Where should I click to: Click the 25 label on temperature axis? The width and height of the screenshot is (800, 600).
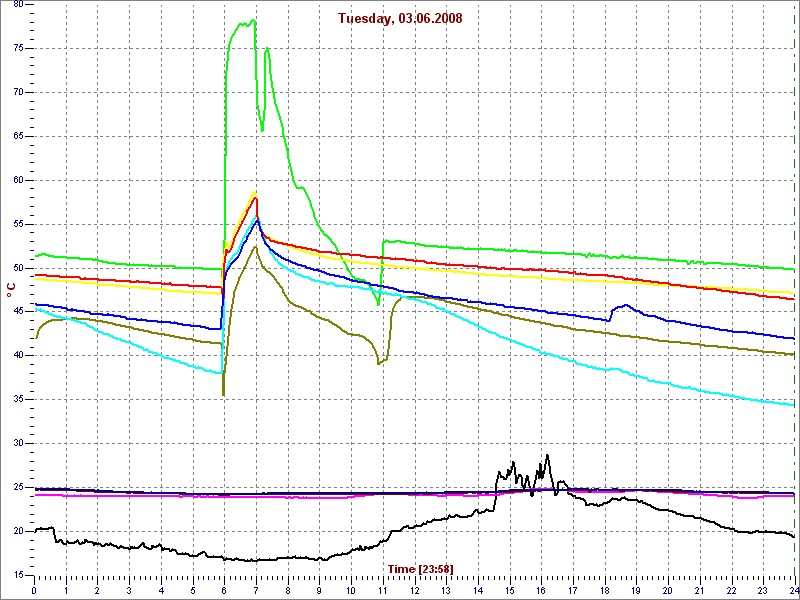click(x=18, y=487)
